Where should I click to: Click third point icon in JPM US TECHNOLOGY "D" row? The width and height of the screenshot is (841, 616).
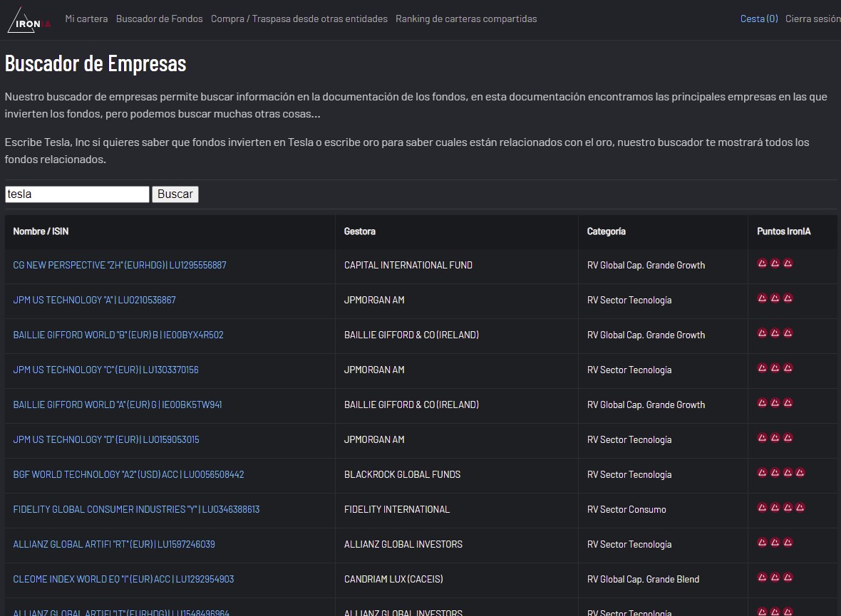788,437
